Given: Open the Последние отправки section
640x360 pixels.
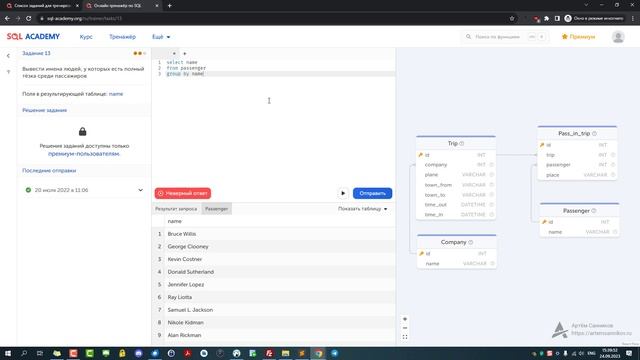Looking at the screenshot, I should [49, 171].
